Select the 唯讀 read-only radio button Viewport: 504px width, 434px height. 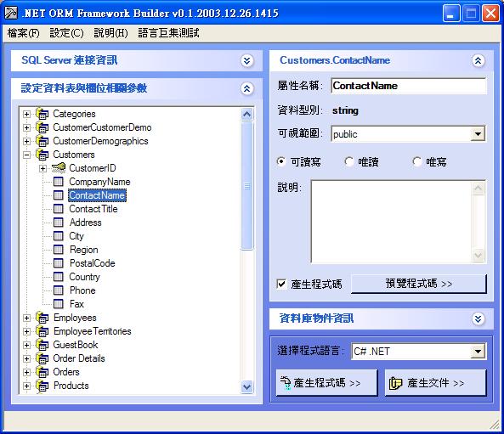(348, 161)
